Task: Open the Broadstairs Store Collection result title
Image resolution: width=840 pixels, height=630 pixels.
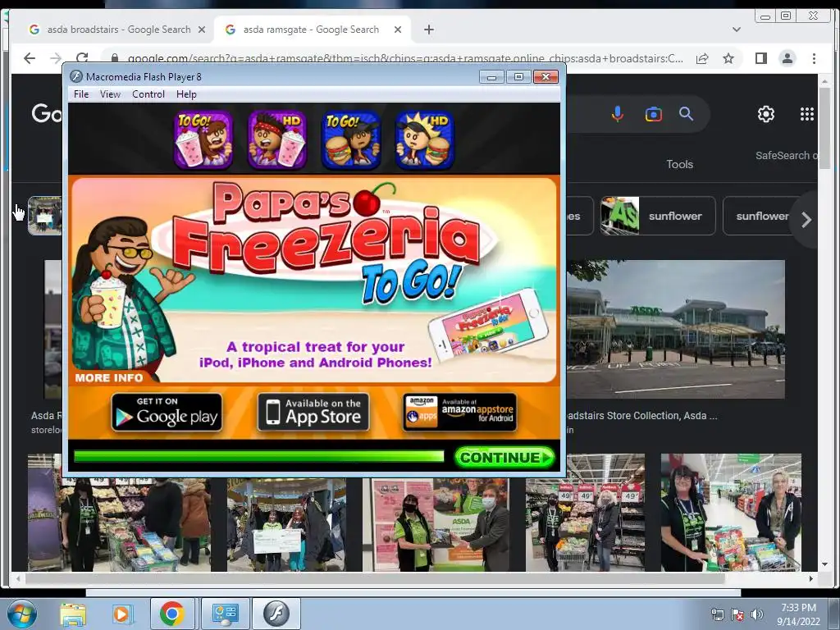Action: tap(641, 416)
